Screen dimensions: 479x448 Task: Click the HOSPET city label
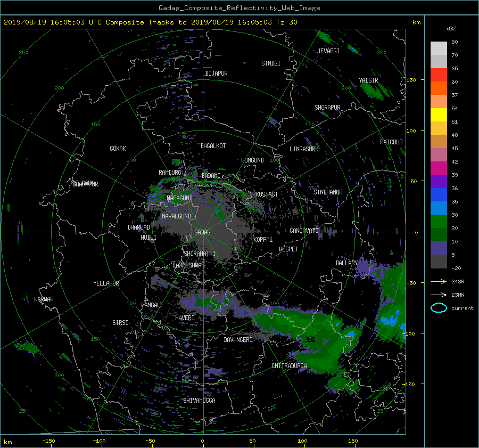[288, 249]
